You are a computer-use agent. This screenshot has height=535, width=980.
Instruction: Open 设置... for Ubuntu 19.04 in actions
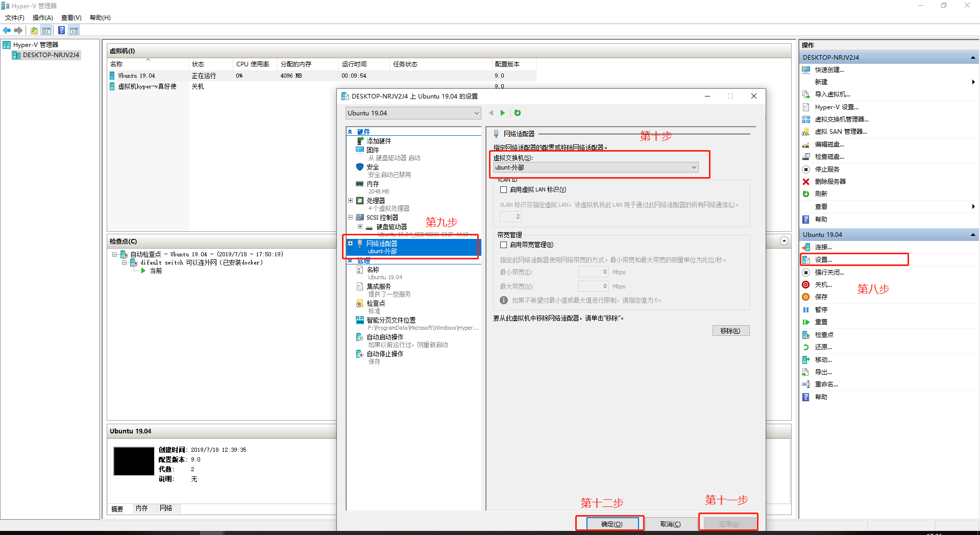(823, 260)
